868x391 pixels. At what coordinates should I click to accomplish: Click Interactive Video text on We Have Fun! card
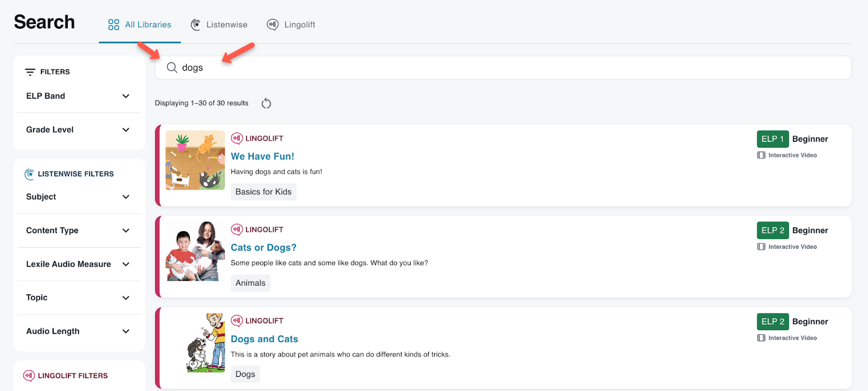point(793,155)
